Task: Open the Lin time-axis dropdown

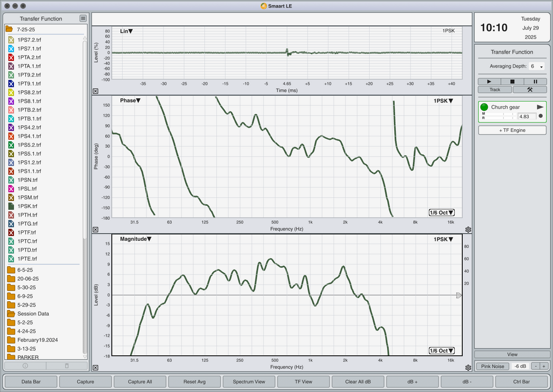Action: tap(126, 31)
